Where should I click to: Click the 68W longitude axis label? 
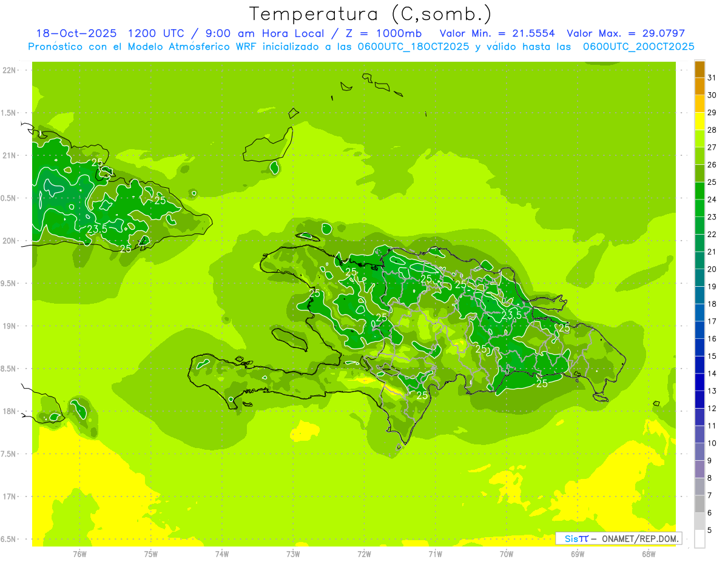click(648, 554)
